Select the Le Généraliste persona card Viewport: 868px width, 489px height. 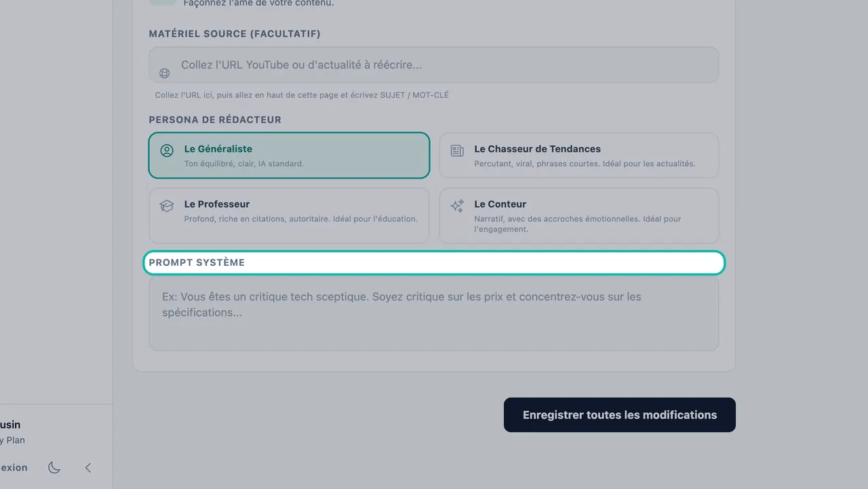pyautogui.click(x=289, y=155)
